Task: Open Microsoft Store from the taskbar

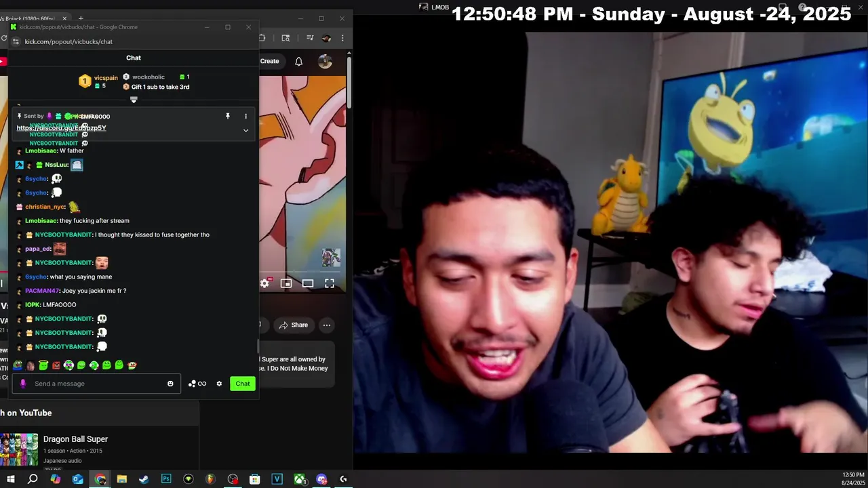Action: pyautogui.click(x=254, y=479)
